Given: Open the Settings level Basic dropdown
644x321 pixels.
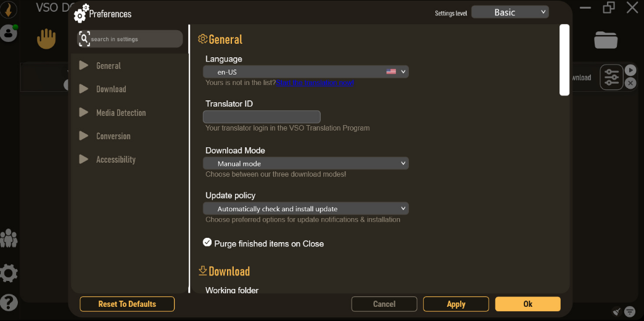Looking at the screenshot, I should click(x=510, y=12).
